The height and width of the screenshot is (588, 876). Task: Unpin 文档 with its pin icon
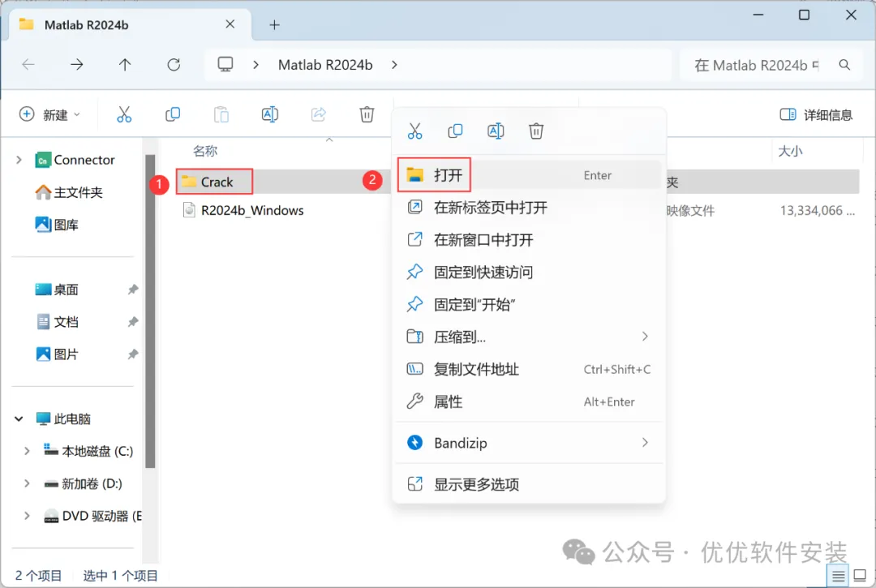pyautogui.click(x=132, y=322)
